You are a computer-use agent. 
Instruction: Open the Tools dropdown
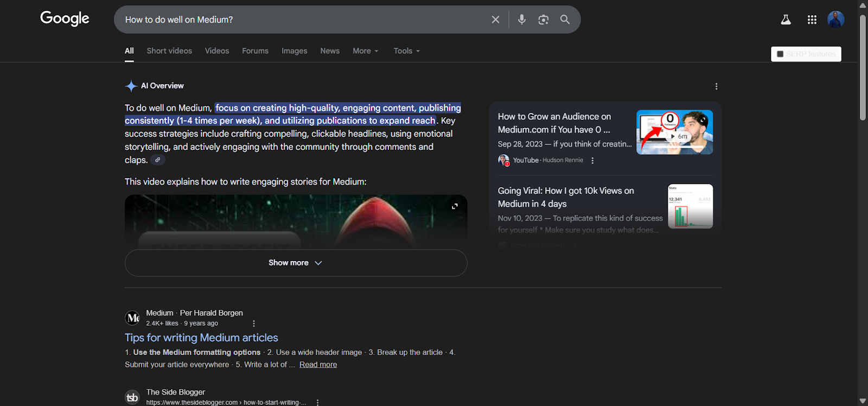(407, 50)
